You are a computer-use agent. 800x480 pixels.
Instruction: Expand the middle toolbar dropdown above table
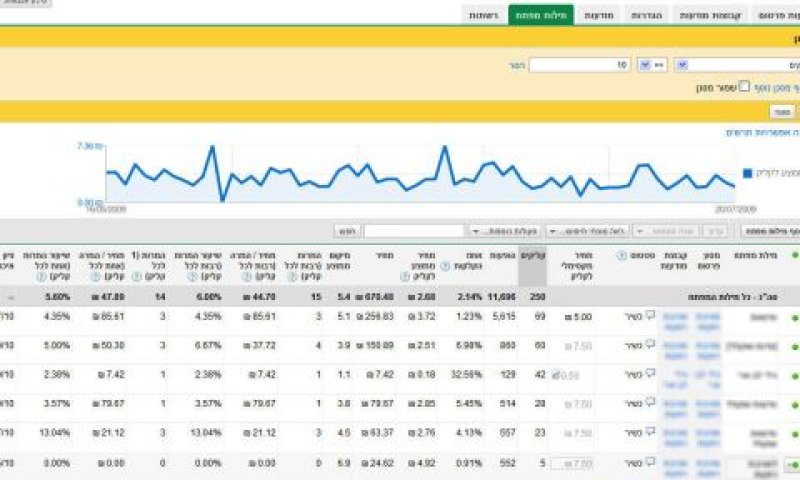pyautogui.click(x=587, y=232)
